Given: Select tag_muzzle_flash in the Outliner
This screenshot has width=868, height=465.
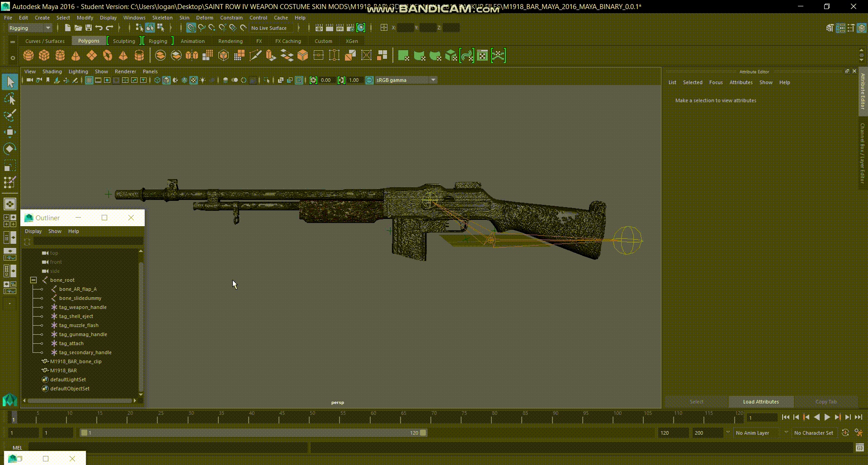Looking at the screenshot, I should [79, 325].
